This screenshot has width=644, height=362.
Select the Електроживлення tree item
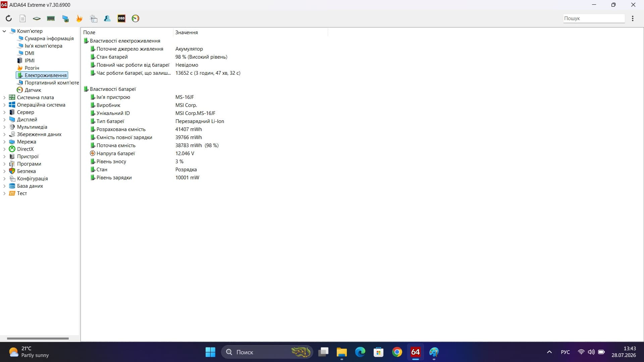coord(42,75)
